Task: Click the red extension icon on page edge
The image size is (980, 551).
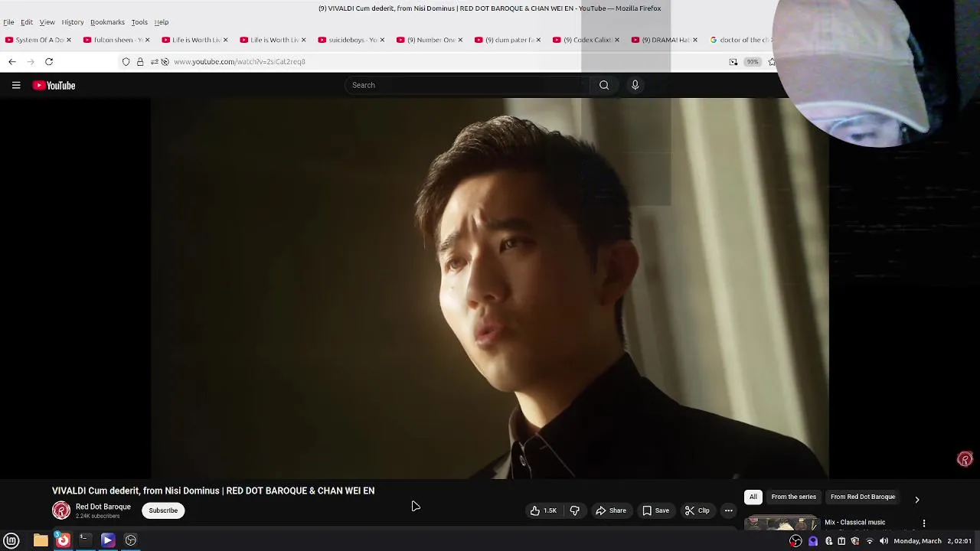Action: 965,459
